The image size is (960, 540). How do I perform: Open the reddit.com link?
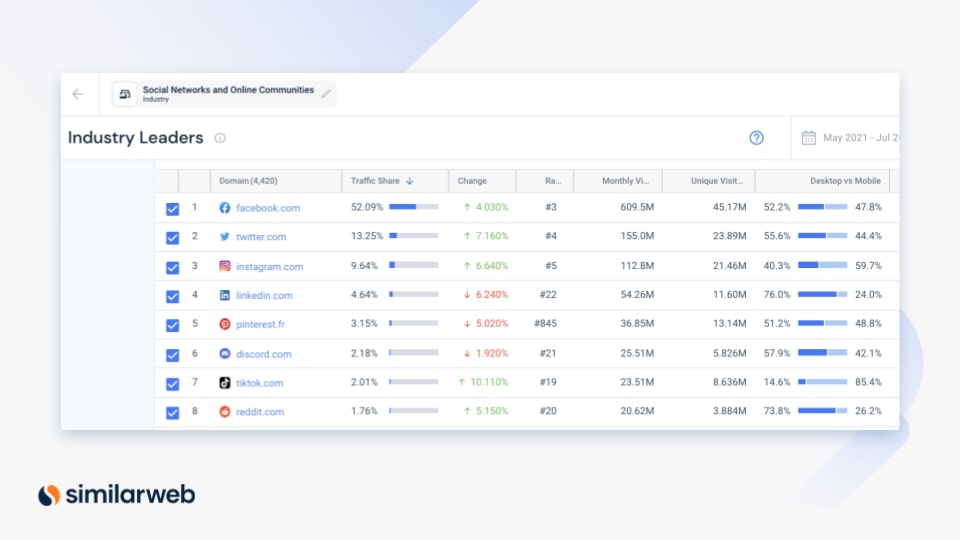coord(260,411)
